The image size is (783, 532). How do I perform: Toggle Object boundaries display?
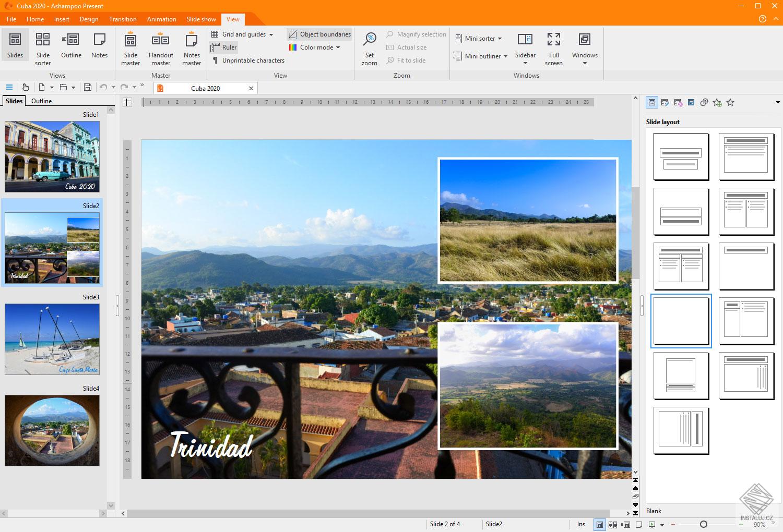(x=319, y=34)
